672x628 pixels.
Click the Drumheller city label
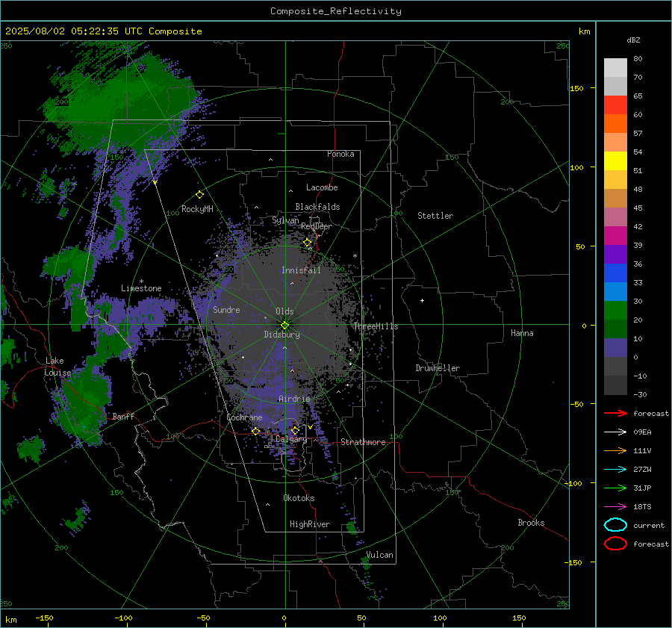tap(438, 368)
